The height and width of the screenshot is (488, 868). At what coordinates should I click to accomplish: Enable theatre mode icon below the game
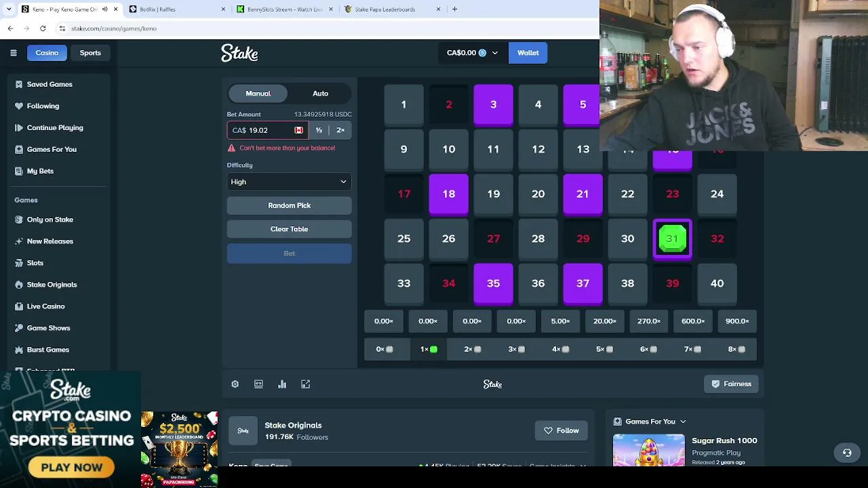coord(258,384)
